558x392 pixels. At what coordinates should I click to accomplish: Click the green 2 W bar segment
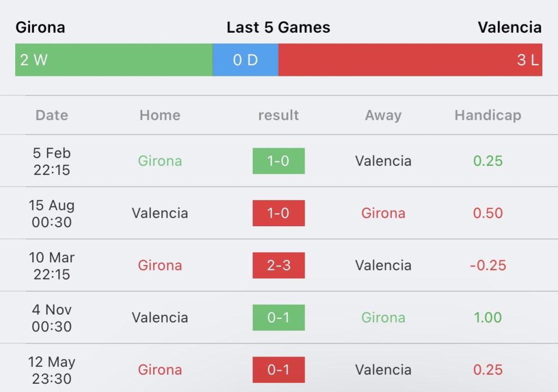point(114,60)
